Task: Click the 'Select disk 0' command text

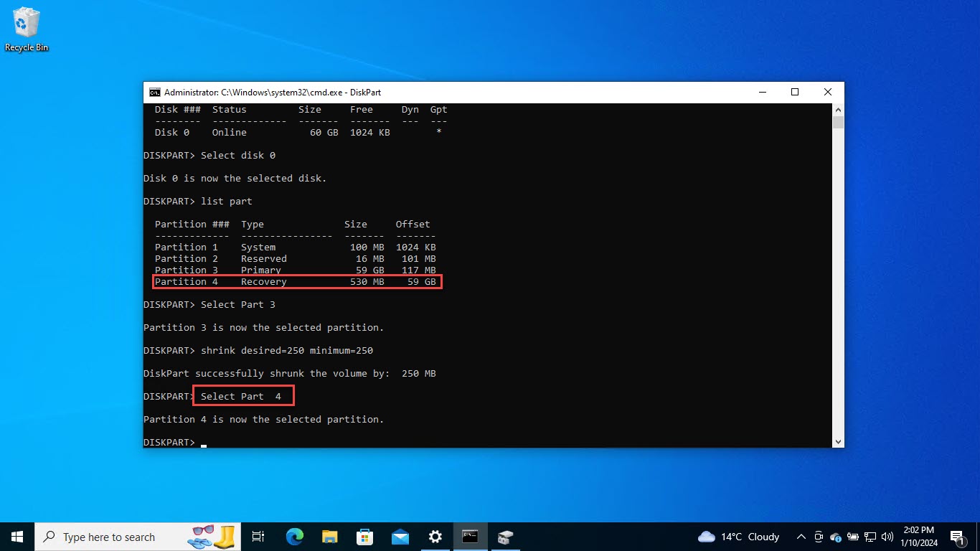Action: click(x=238, y=156)
